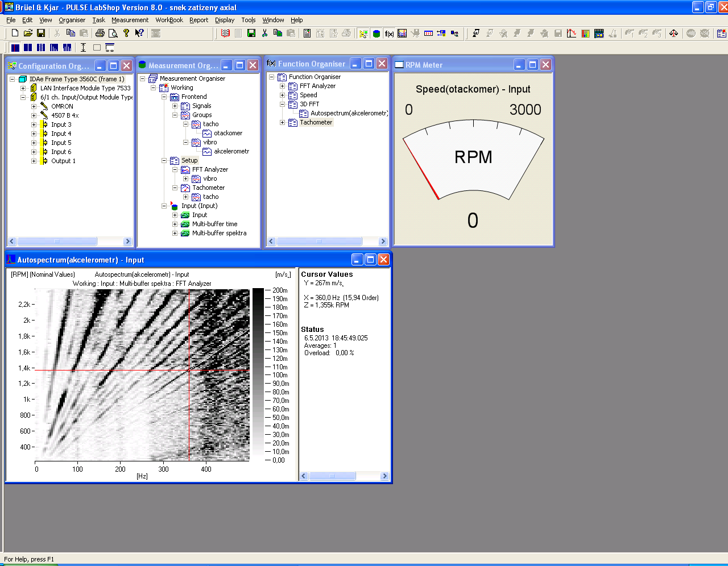728x566 pixels.
Task: Click right arrow of Cursor Values scrollbar
Action: point(384,476)
